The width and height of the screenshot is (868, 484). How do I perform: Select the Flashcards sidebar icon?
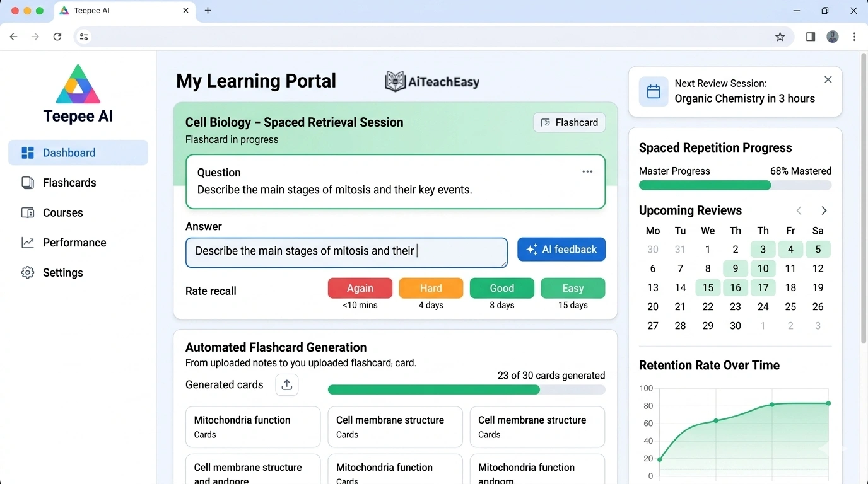click(x=27, y=182)
